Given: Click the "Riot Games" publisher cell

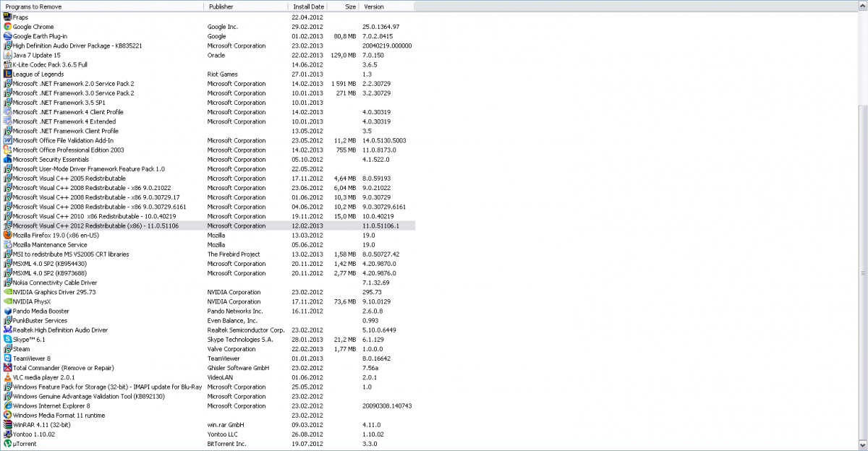Looking at the screenshot, I should coord(223,74).
